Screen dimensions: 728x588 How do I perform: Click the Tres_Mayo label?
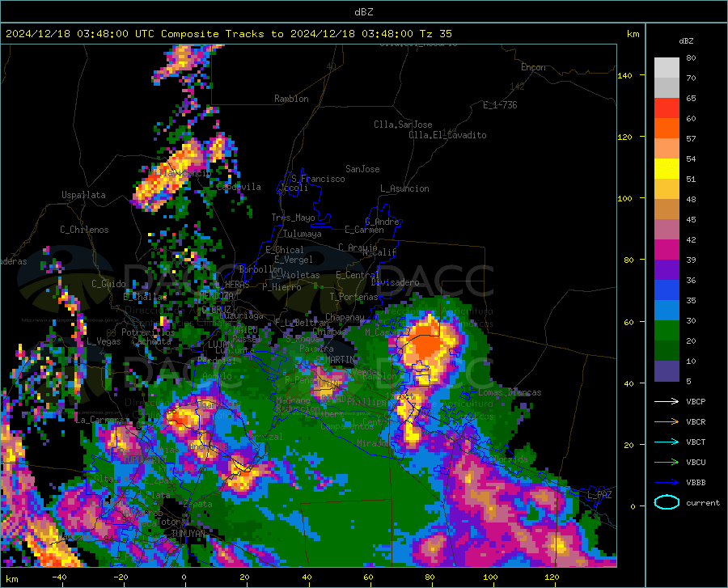pyautogui.click(x=293, y=218)
